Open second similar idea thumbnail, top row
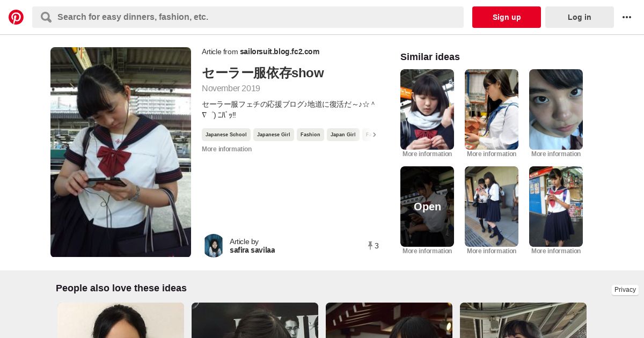The image size is (644, 338). click(x=492, y=109)
